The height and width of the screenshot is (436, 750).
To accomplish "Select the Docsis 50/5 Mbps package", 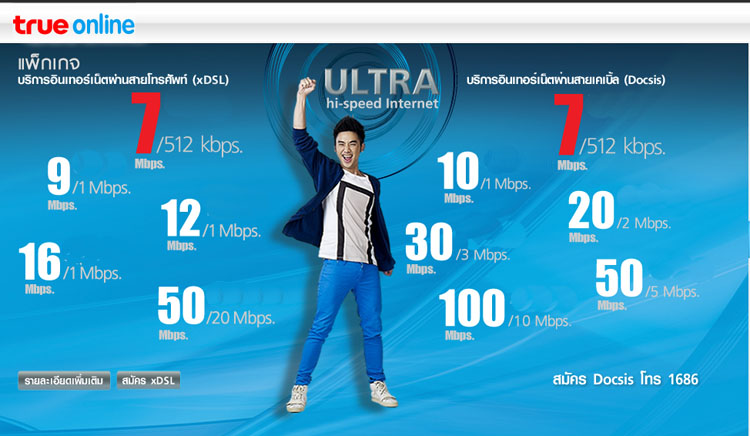I will (x=648, y=284).
